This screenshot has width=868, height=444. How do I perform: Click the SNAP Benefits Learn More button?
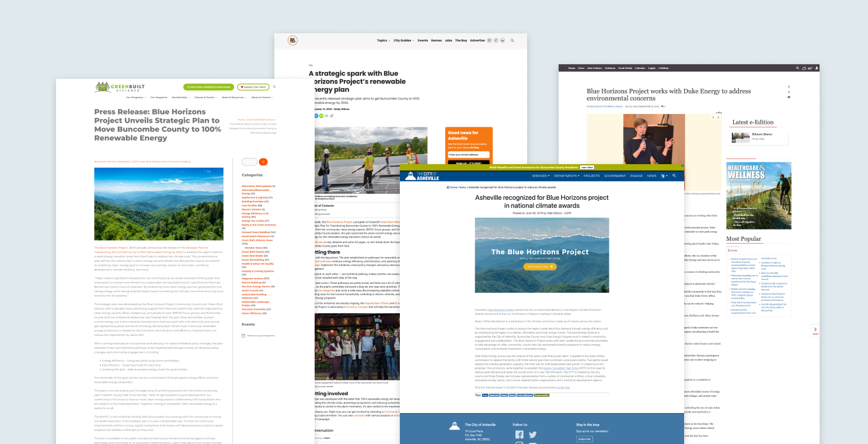point(587,168)
